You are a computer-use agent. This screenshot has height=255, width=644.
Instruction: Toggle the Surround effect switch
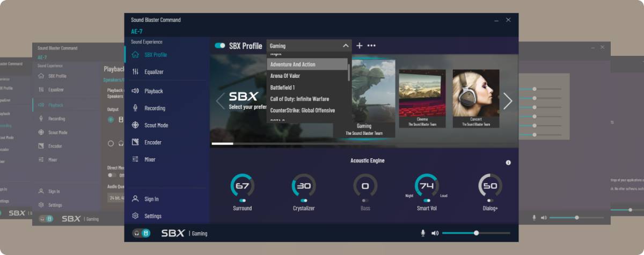click(x=243, y=200)
